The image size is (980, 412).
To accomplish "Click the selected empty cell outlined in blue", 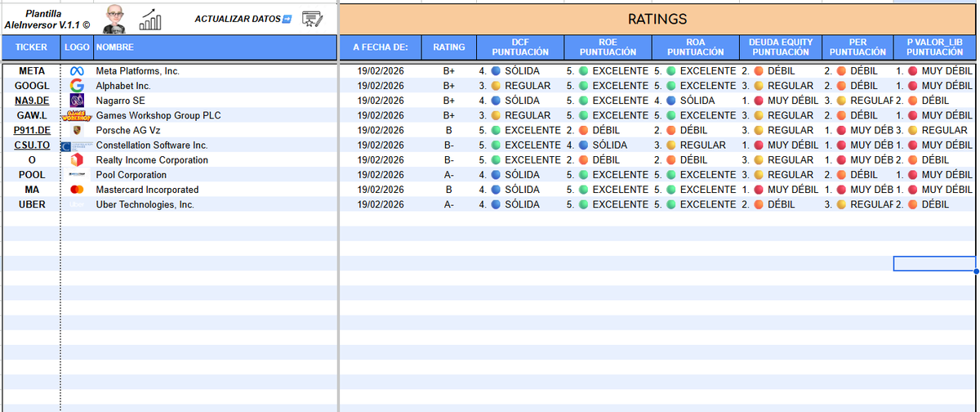I will pyautogui.click(x=934, y=263).
